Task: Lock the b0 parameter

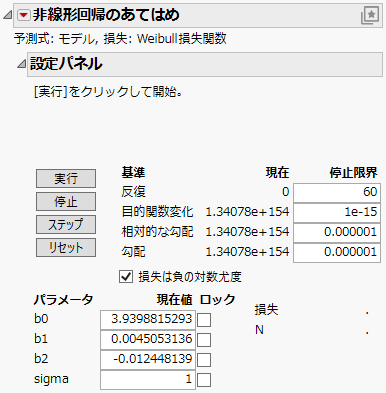Action: click(x=204, y=320)
